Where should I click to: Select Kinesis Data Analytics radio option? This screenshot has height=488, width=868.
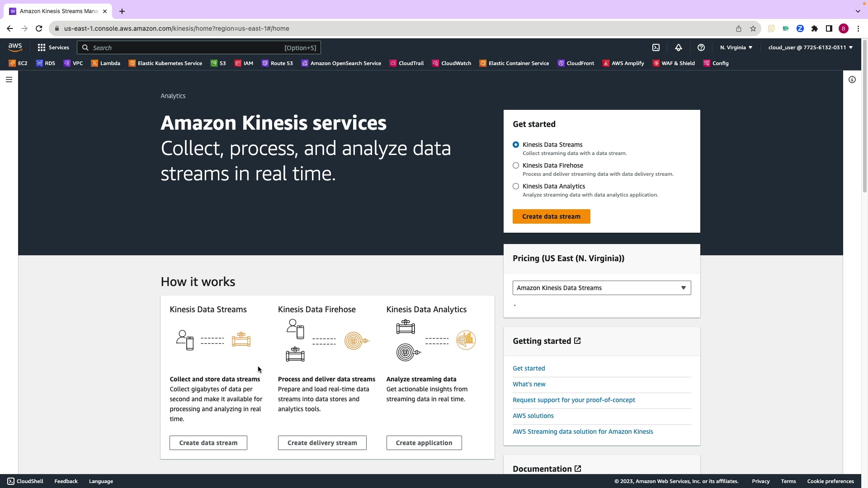516,186
